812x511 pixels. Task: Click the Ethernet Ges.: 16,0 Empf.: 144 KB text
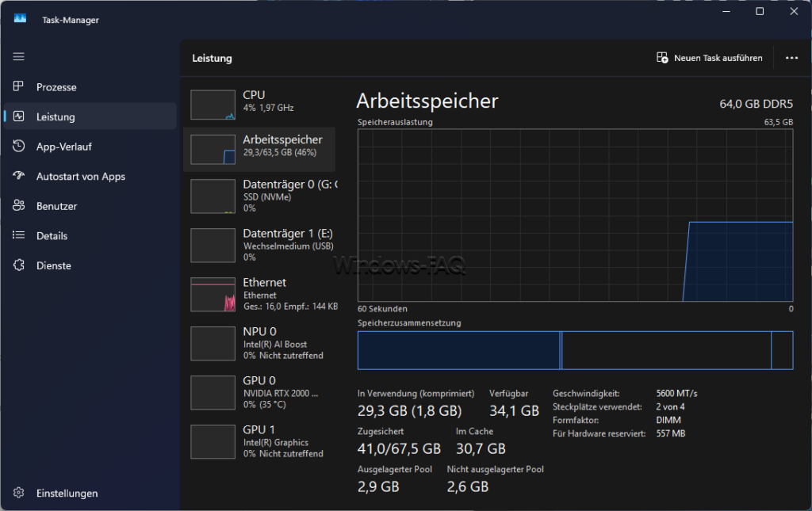tap(290, 307)
